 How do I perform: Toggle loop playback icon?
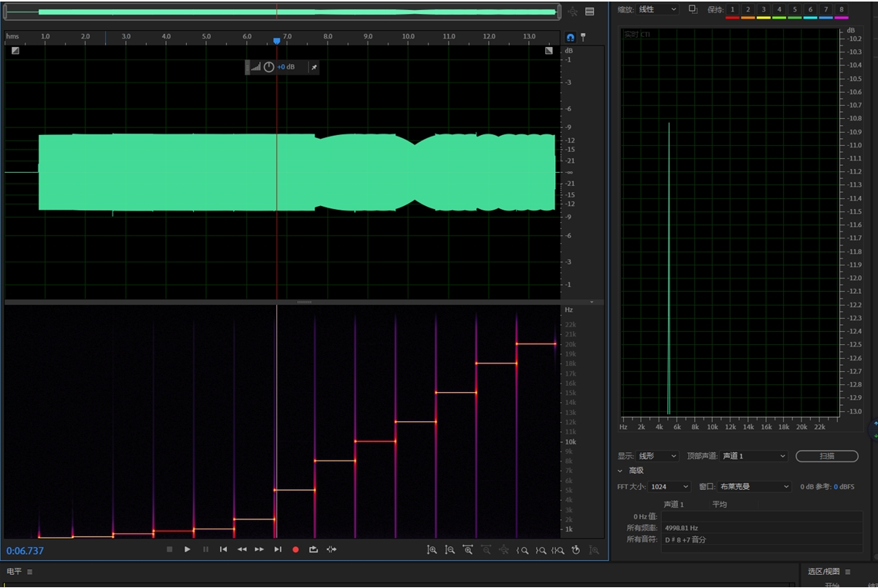313,549
